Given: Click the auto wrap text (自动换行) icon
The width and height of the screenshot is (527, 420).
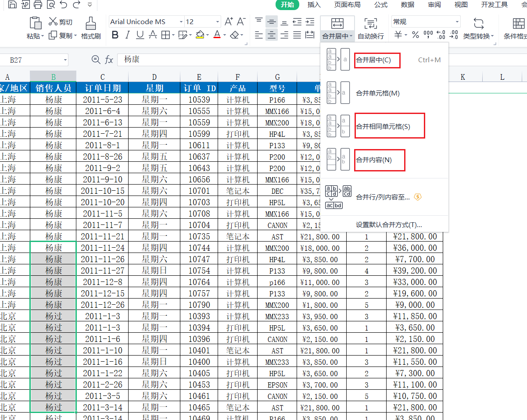Looking at the screenshot, I should [x=370, y=24].
